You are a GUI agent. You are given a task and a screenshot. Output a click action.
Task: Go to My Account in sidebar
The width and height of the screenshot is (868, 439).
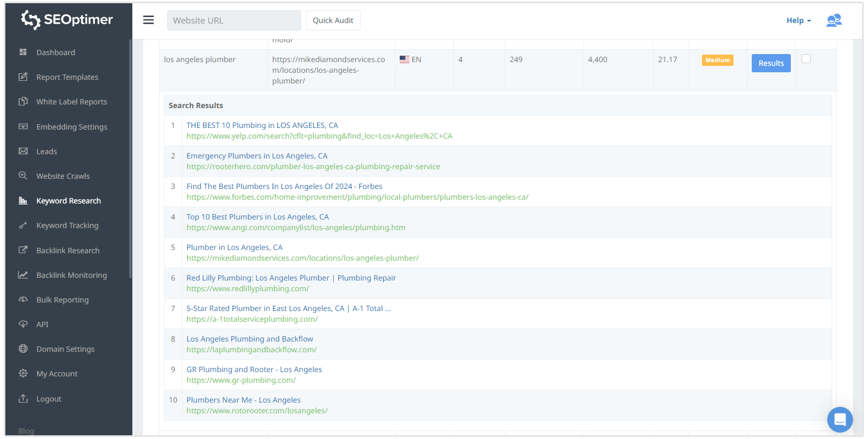click(57, 374)
